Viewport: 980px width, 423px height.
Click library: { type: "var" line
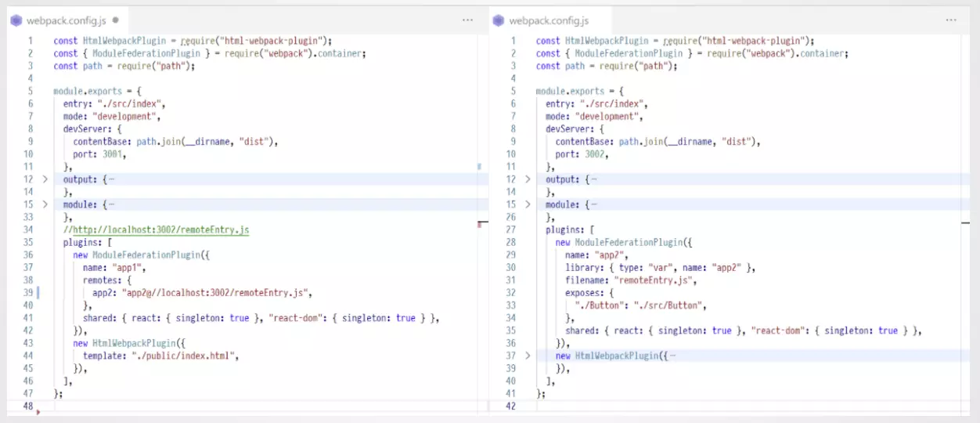[660, 267]
